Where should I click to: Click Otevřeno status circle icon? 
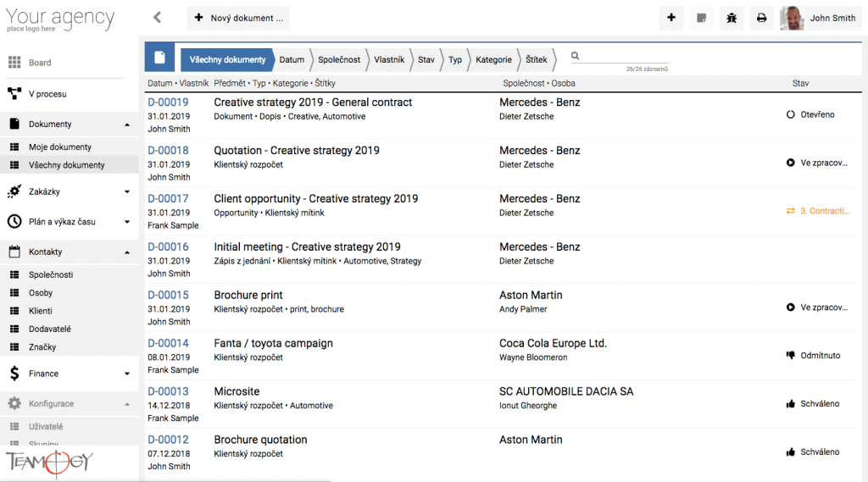pyautogui.click(x=791, y=114)
